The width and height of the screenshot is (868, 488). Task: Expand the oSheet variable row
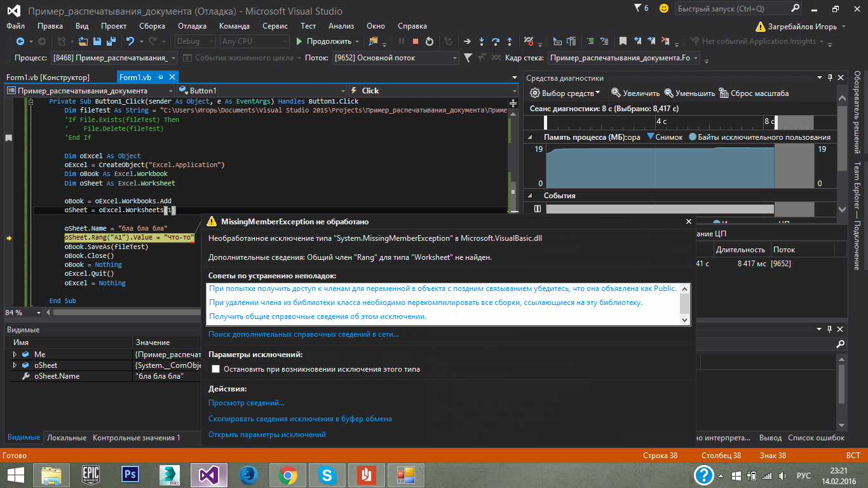tap(15, 365)
